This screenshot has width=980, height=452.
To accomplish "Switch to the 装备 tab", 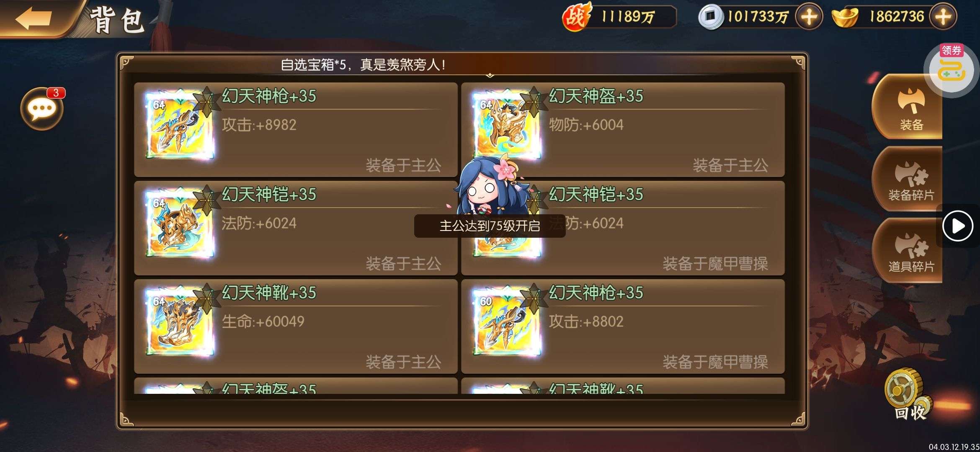I will coord(908,107).
